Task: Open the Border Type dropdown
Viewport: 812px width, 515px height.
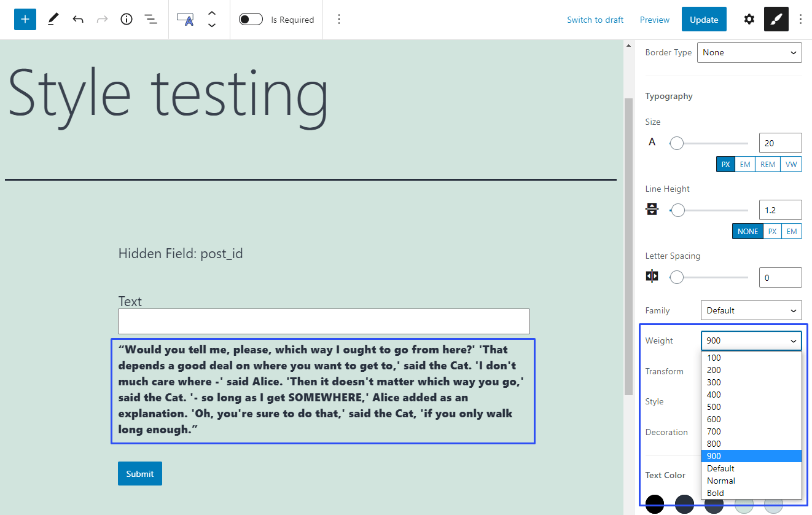Action: point(749,52)
